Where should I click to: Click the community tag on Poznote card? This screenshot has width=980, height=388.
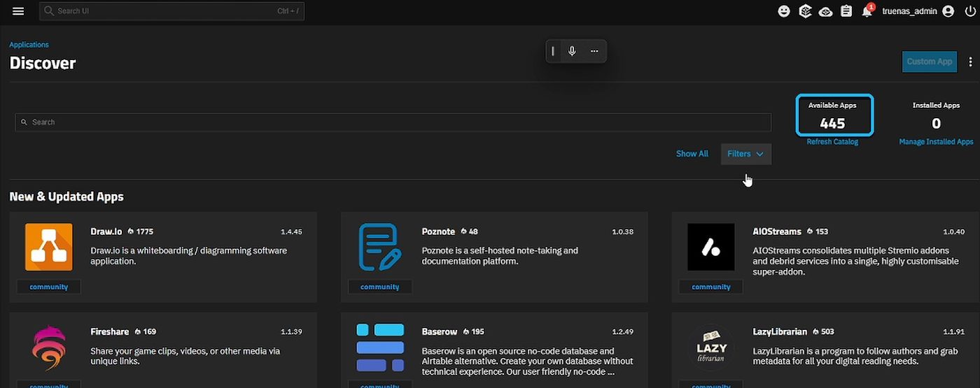coord(380,287)
